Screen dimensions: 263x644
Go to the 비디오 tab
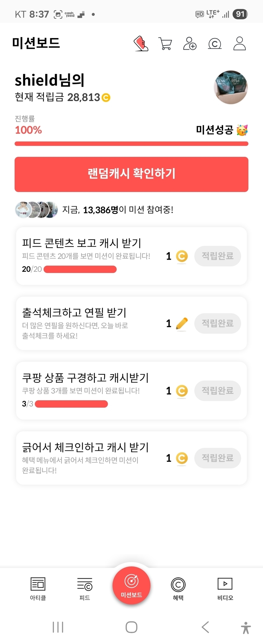tap(225, 588)
